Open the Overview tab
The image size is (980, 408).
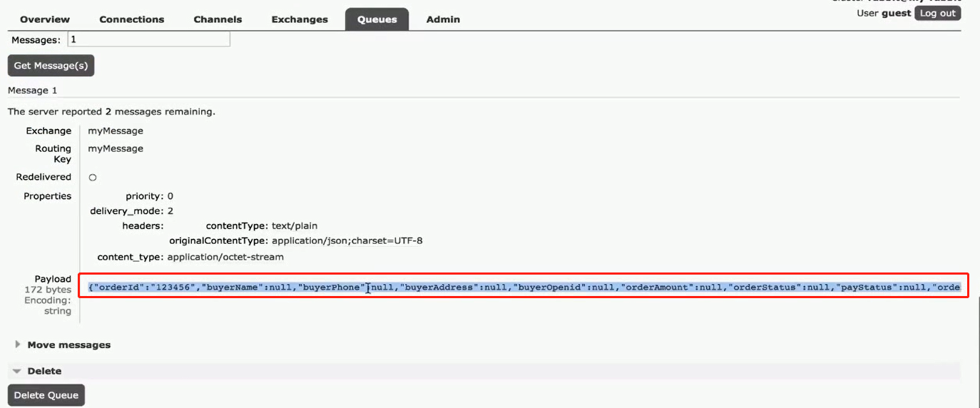45,19
